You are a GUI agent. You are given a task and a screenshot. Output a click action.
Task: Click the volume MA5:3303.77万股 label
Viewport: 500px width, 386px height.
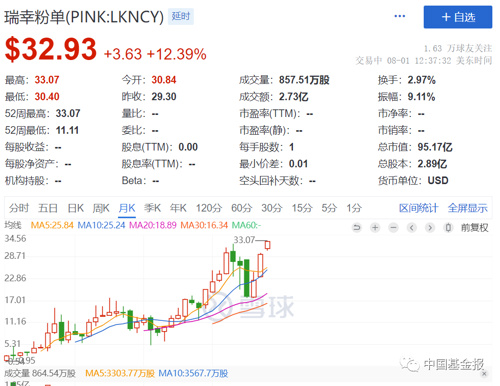120,373
